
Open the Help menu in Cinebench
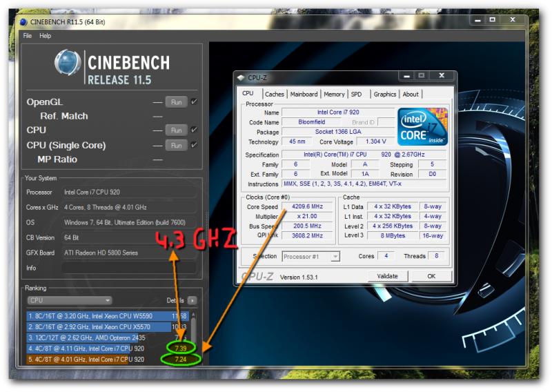[x=45, y=36]
